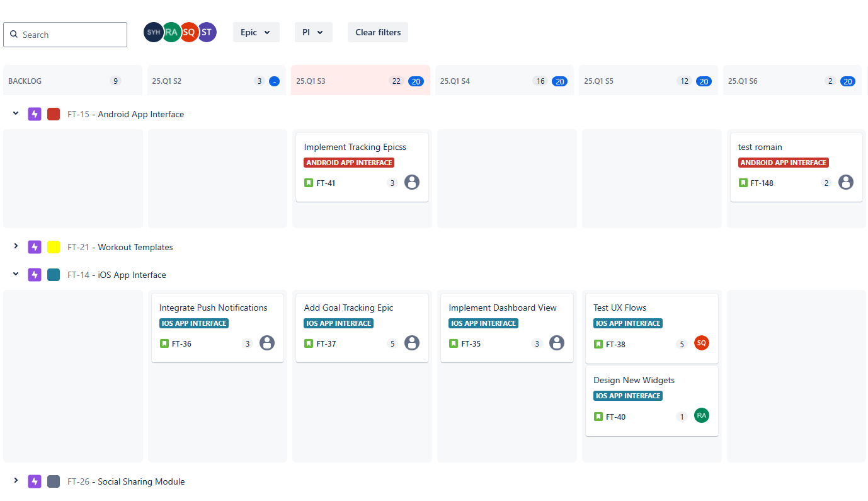The width and height of the screenshot is (868, 501).
Task: Toggle the RA assignee avatar filter
Action: point(171,32)
